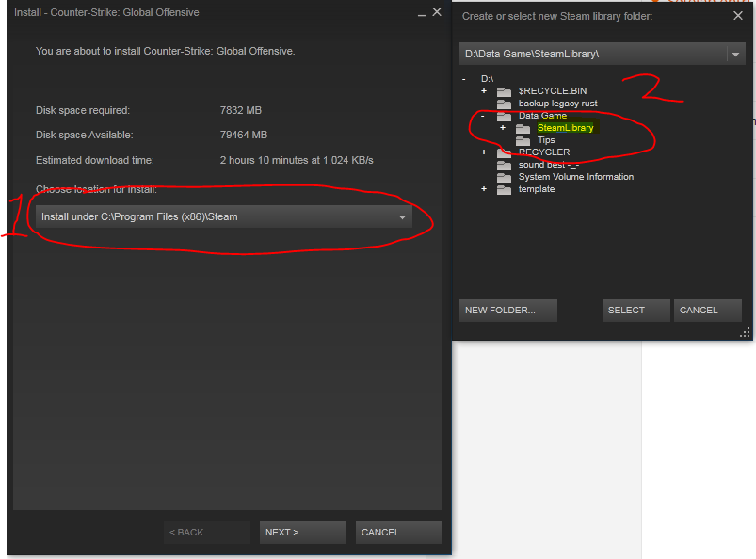Click the Data Game folder icon

coord(504,116)
